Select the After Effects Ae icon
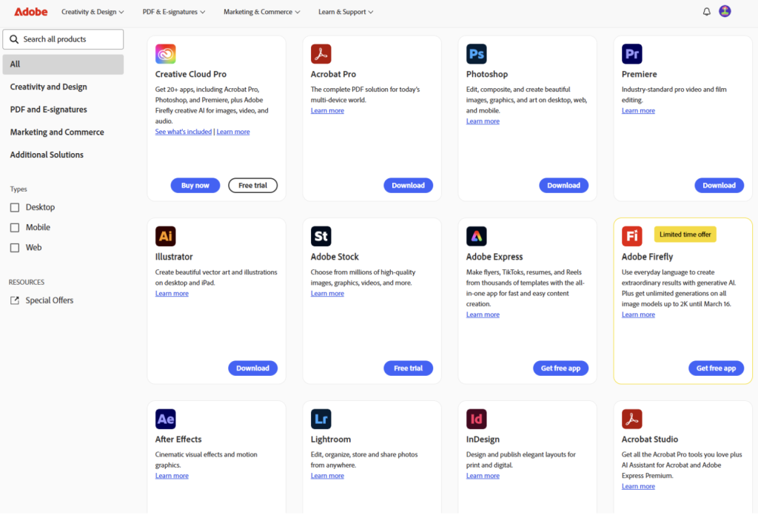The image size is (758, 532). coord(166,419)
